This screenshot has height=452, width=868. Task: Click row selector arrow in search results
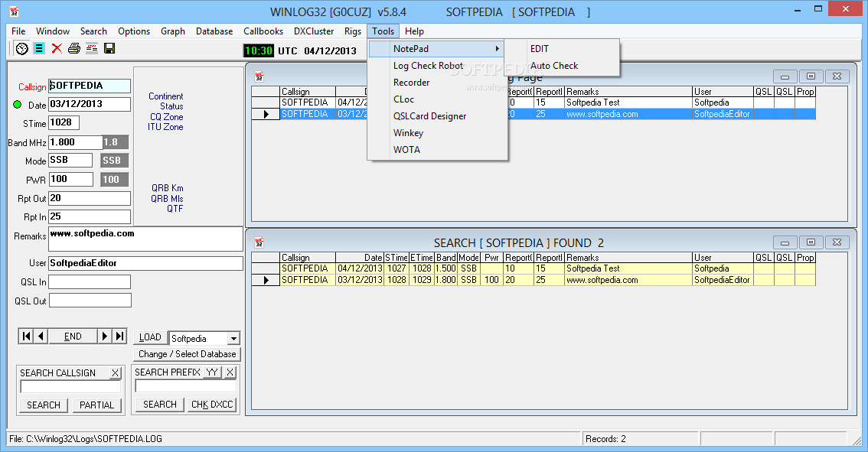tap(266, 280)
